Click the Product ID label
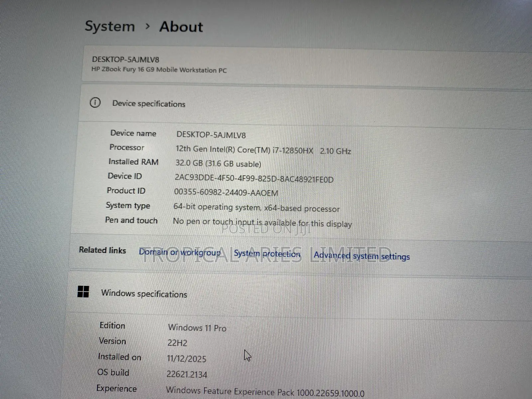 click(126, 191)
